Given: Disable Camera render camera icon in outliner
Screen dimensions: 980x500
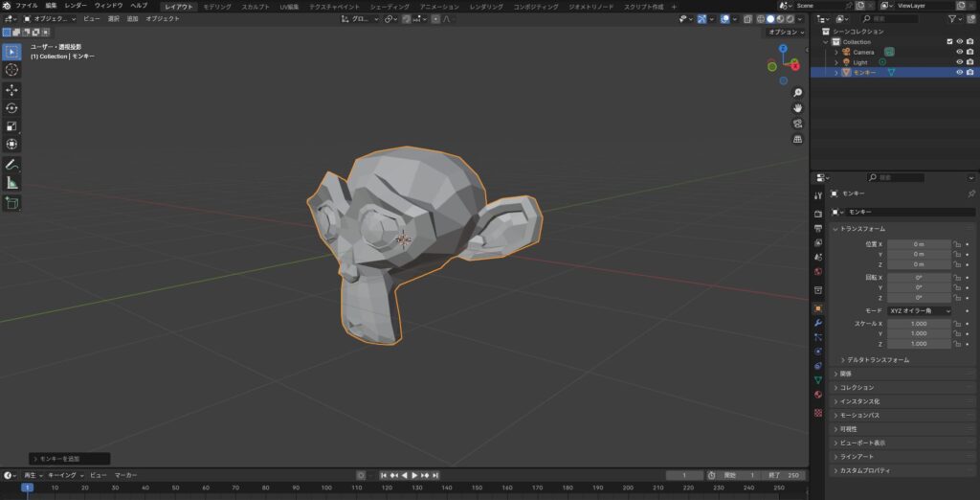Looking at the screenshot, I should [x=970, y=52].
